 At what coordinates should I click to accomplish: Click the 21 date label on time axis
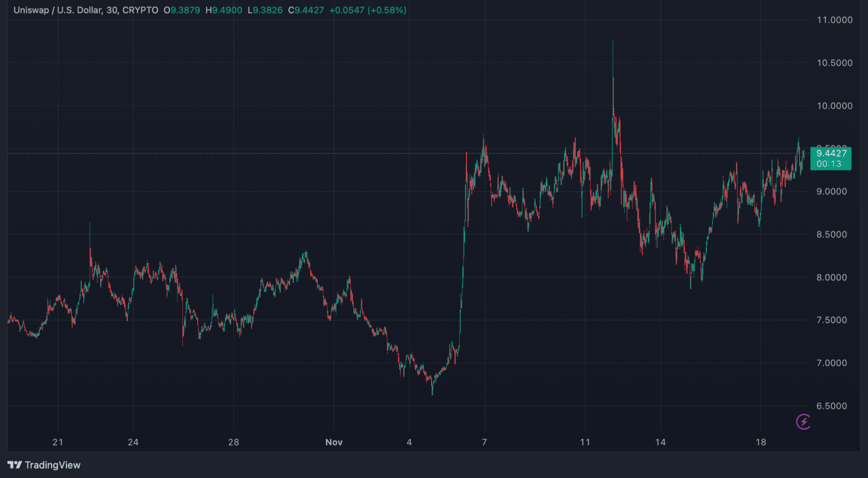58,442
